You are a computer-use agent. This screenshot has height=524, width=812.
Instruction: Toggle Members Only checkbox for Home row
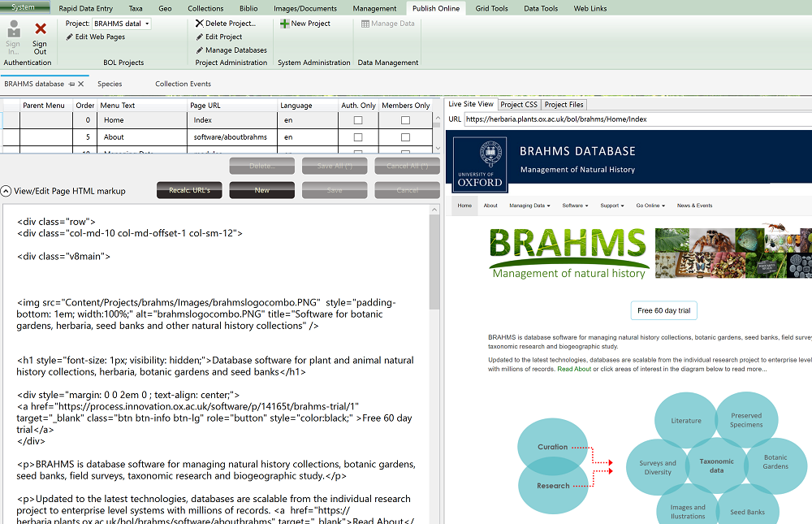405,120
